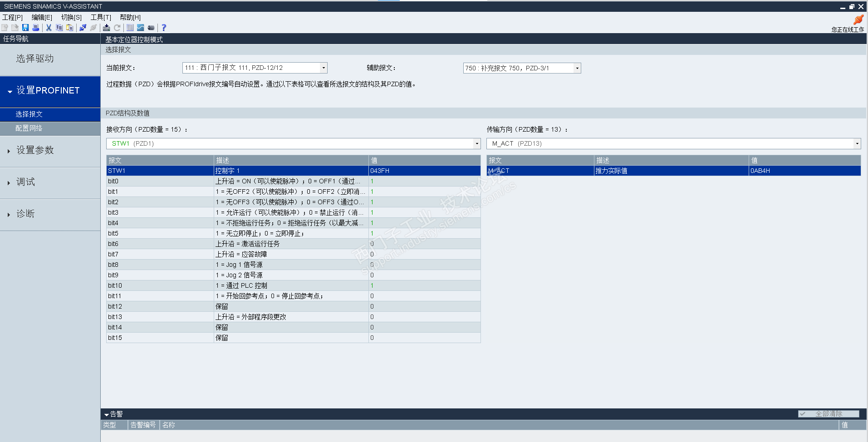This screenshot has width=868, height=442.
Task: Select the bit15 row in the receive table
Action: pyautogui.click(x=293, y=338)
